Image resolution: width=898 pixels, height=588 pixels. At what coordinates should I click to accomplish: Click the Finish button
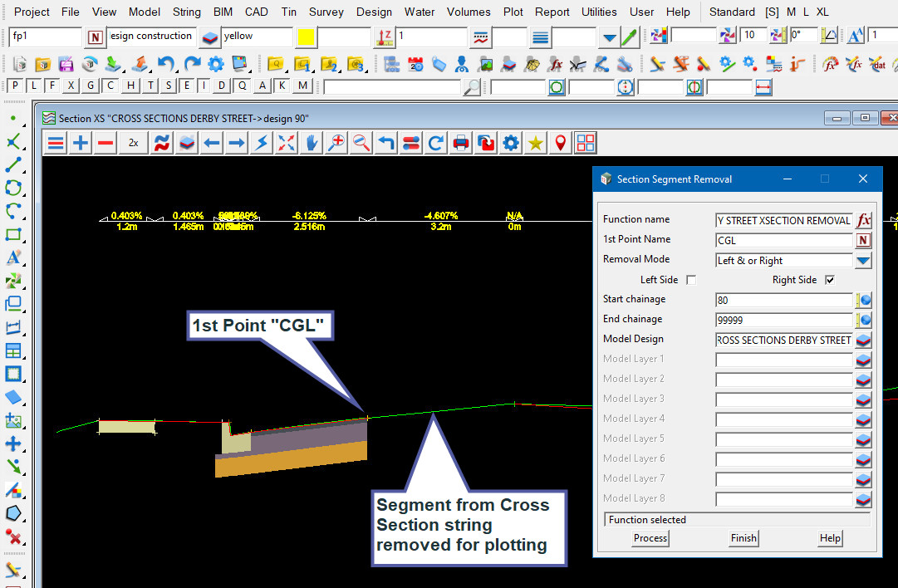tap(743, 538)
